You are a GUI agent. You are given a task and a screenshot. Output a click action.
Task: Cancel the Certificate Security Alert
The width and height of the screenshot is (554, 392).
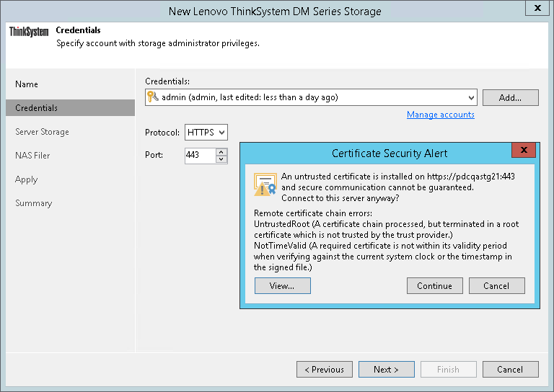(x=497, y=286)
